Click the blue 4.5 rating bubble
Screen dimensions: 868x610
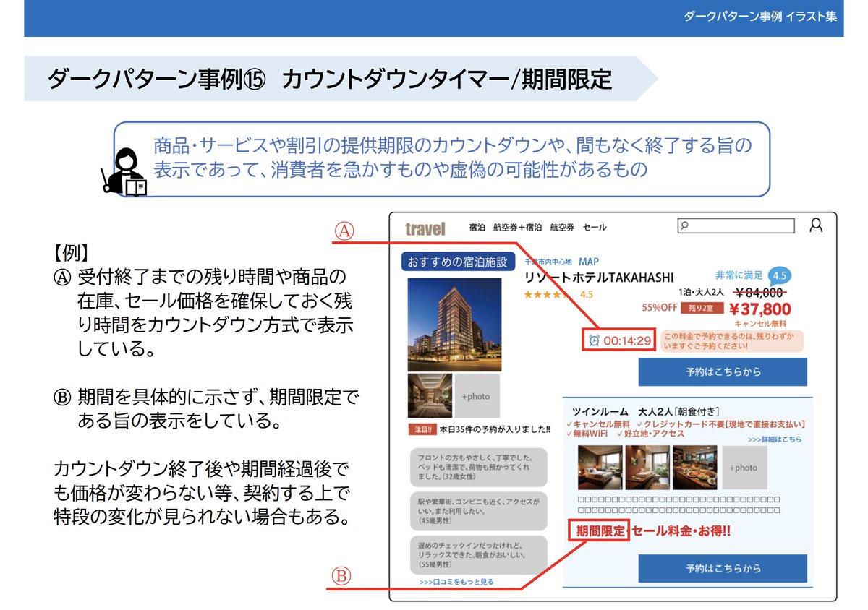click(779, 275)
